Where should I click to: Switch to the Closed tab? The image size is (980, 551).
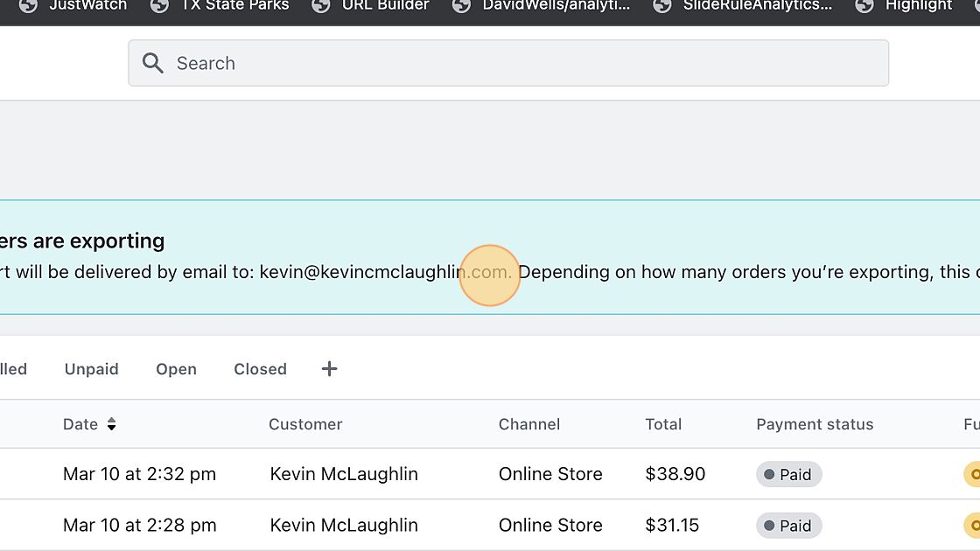point(260,369)
